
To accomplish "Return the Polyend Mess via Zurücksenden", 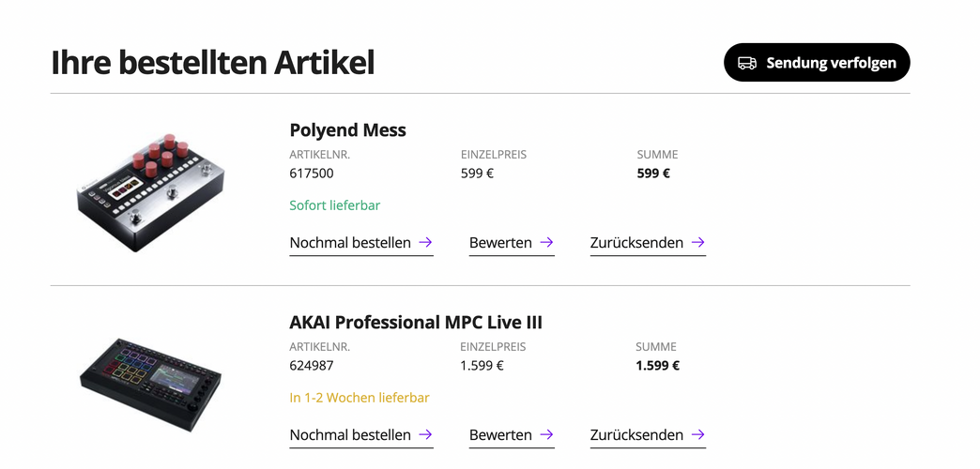I will tap(636, 243).
